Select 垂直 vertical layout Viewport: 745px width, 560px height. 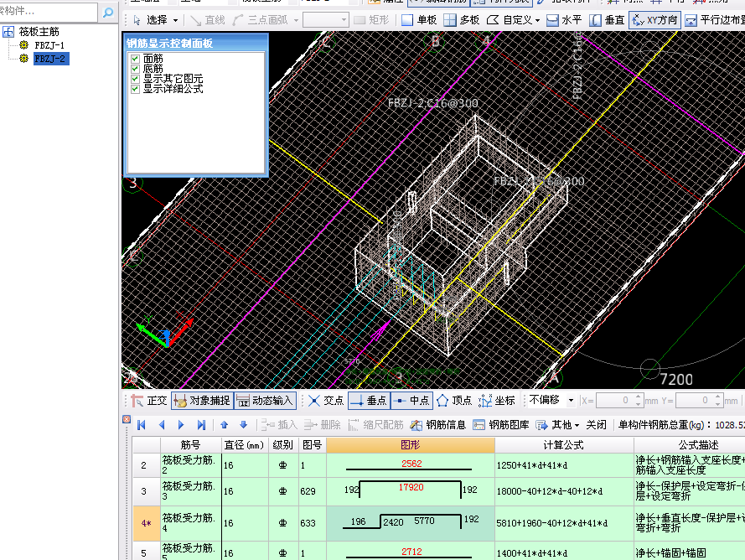coord(607,20)
